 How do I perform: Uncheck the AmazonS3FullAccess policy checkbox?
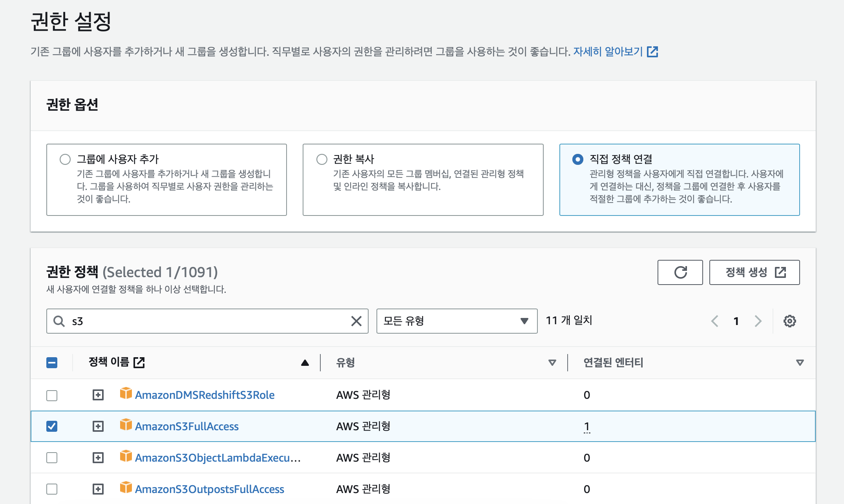(x=52, y=426)
